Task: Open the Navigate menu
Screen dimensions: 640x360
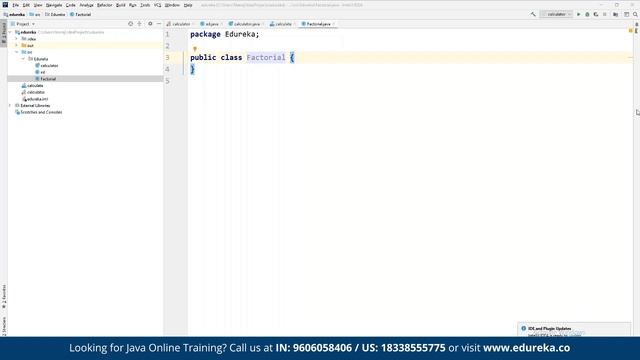Action: click(54, 5)
